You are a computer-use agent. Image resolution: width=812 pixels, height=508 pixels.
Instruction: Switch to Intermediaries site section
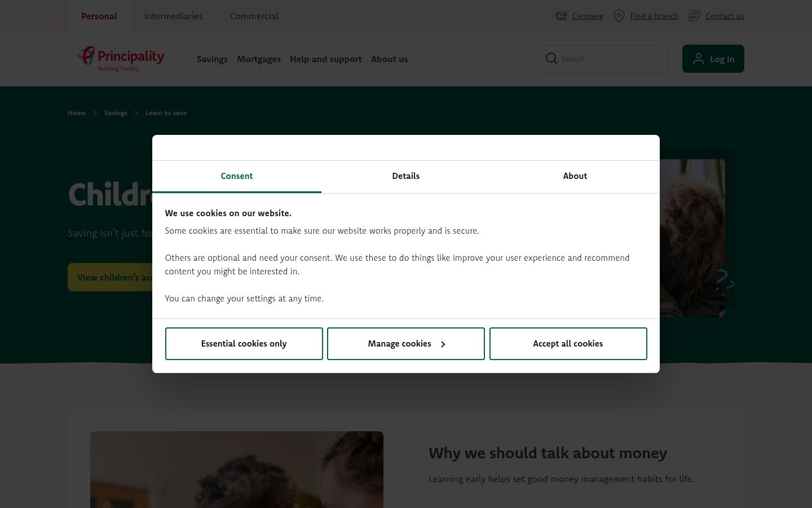174,16
